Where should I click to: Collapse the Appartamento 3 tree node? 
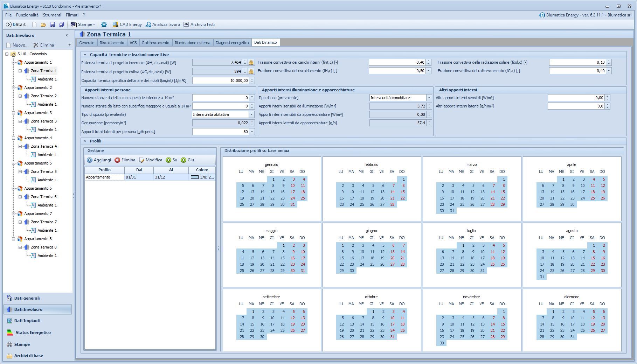[x=14, y=113]
